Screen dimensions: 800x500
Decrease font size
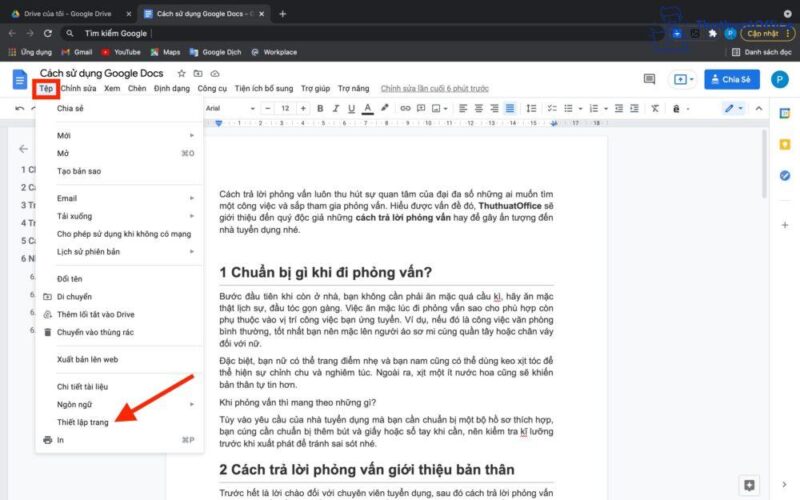click(x=267, y=108)
